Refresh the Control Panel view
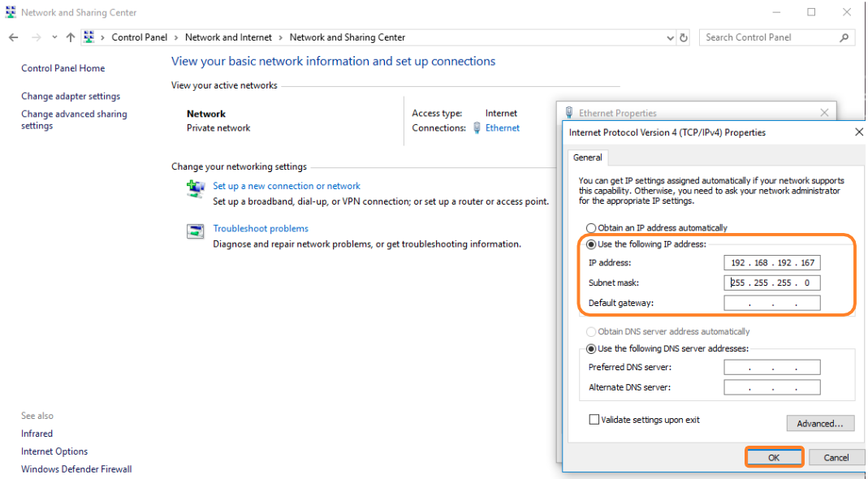This screenshot has width=868, height=479. tap(684, 37)
